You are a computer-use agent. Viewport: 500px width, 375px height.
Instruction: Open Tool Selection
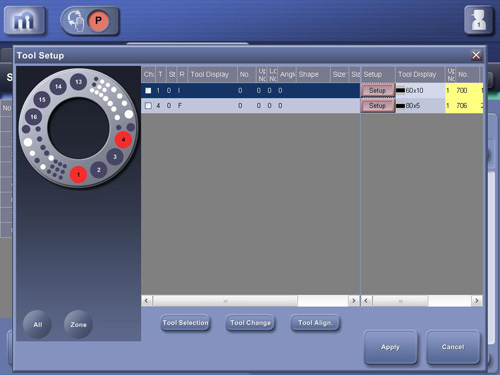[x=185, y=323]
